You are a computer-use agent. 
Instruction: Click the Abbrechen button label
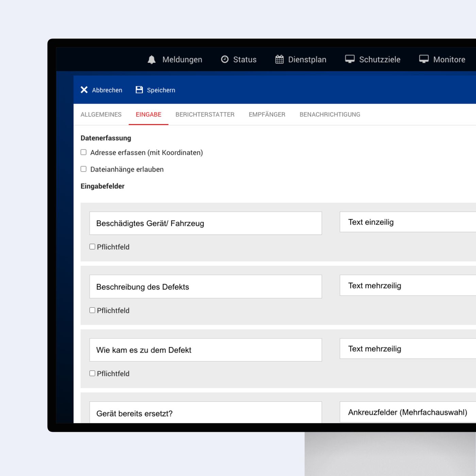click(107, 90)
